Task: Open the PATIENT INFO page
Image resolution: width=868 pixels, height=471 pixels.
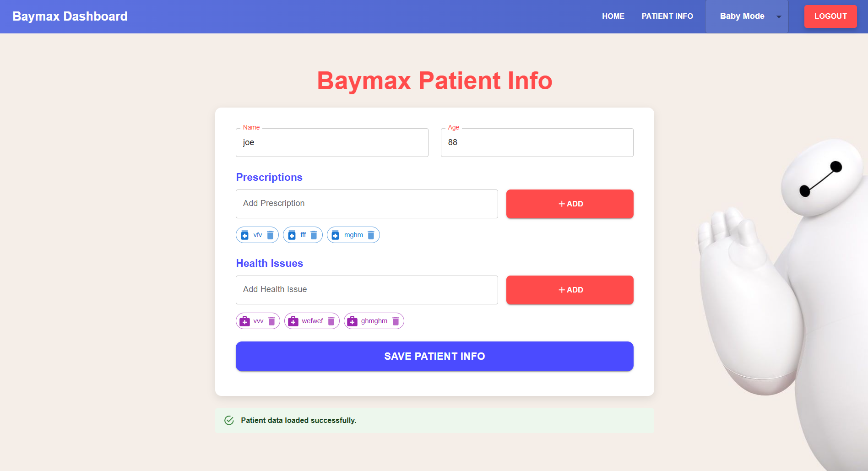Action: pos(667,16)
